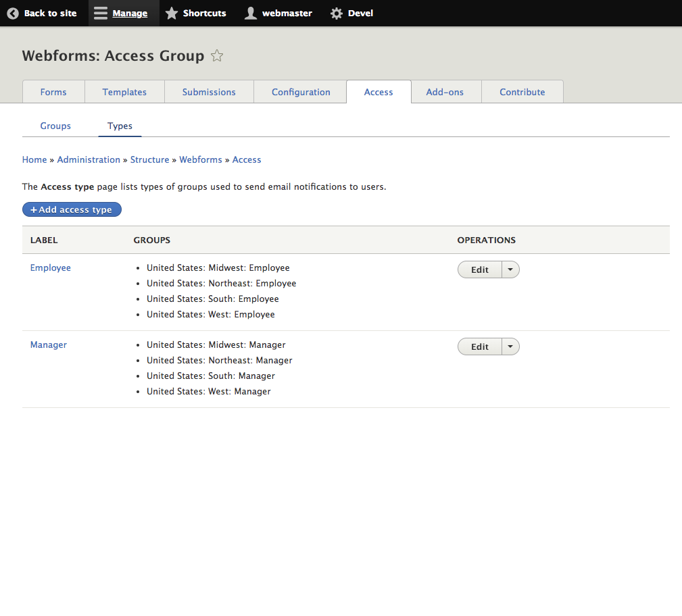Open the Add-ons tab

[x=445, y=91]
